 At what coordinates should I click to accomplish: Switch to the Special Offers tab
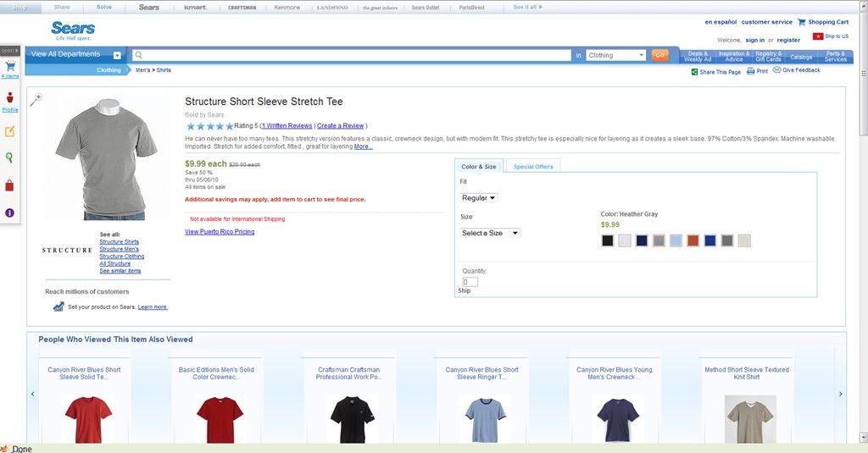(533, 167)
